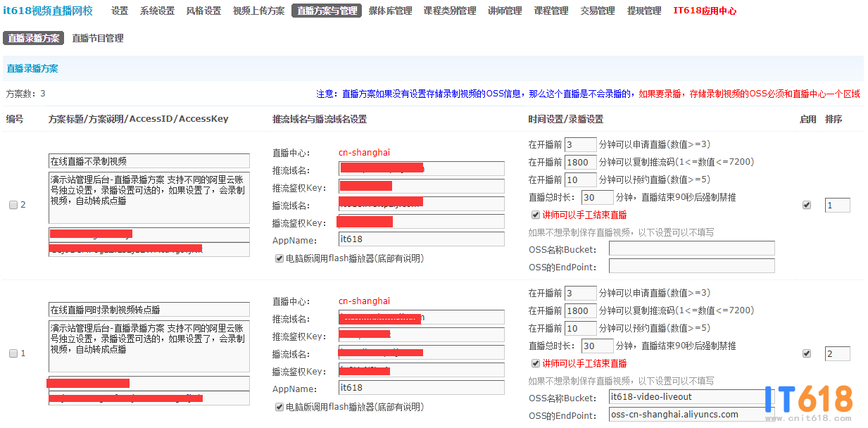The height and width of the screenshot is (428, 868).
Task: Open 讲师管理 menu
Action: 505,11
